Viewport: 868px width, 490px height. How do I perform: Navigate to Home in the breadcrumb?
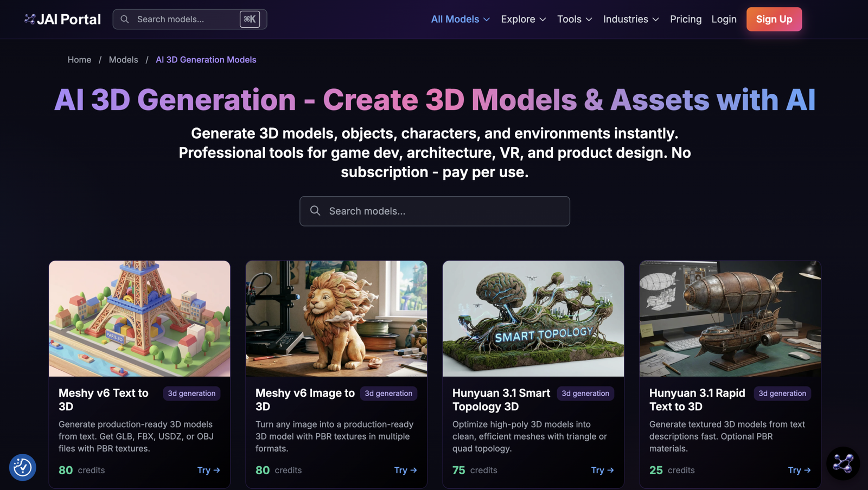click(x=79, y=60)
